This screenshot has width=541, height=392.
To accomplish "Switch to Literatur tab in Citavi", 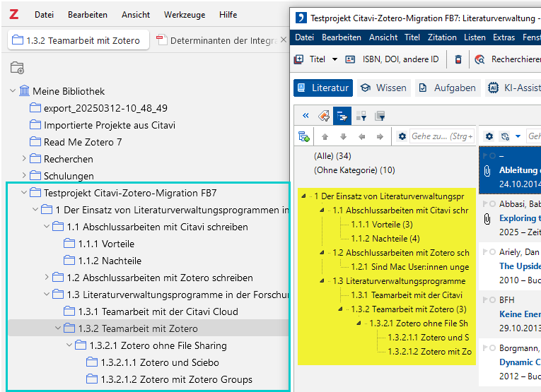I will [323, 88].
